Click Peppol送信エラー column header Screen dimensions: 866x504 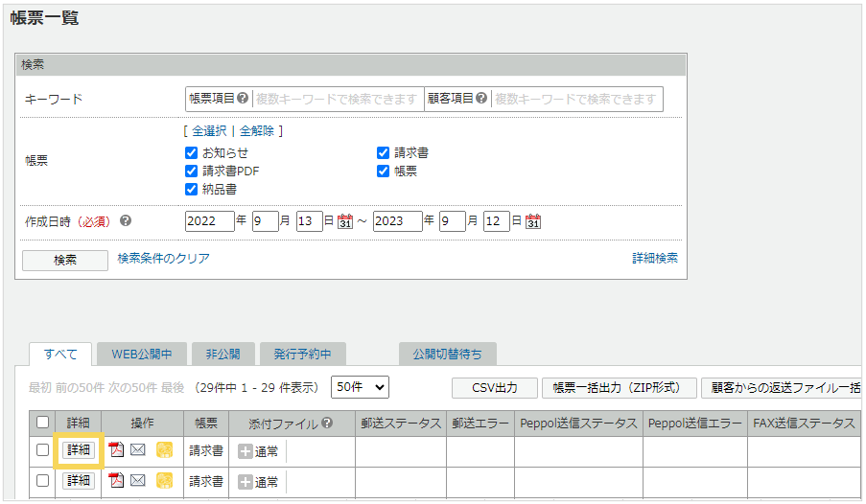click(694, 424)
